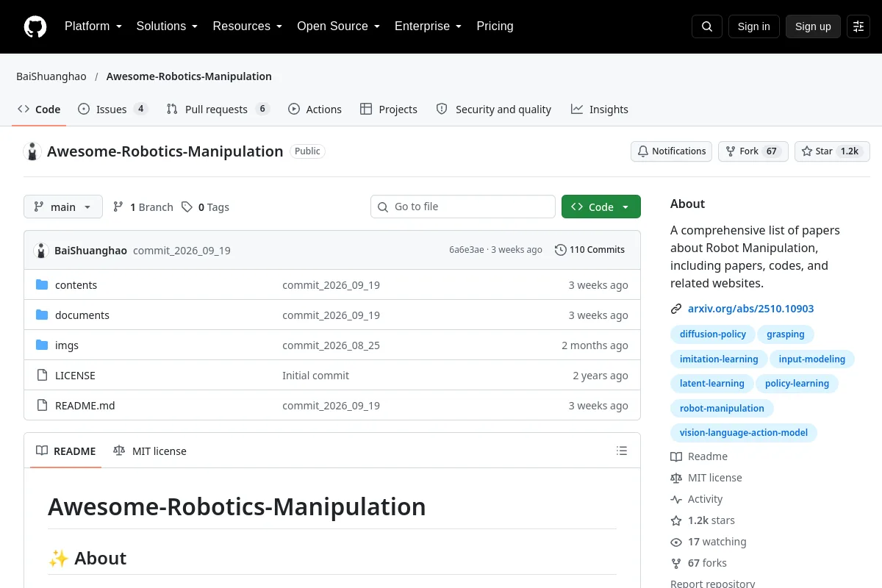Open MIT license sidebar link

click(x=706, y=478)
